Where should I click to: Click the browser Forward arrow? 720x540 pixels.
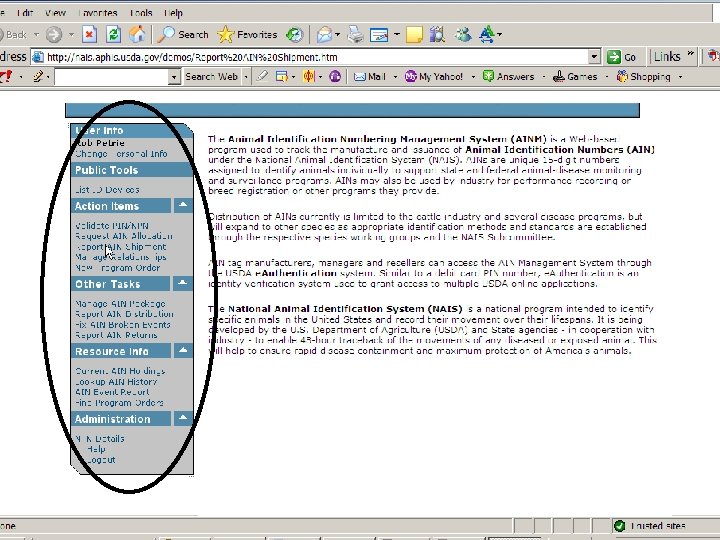point(54,34)
